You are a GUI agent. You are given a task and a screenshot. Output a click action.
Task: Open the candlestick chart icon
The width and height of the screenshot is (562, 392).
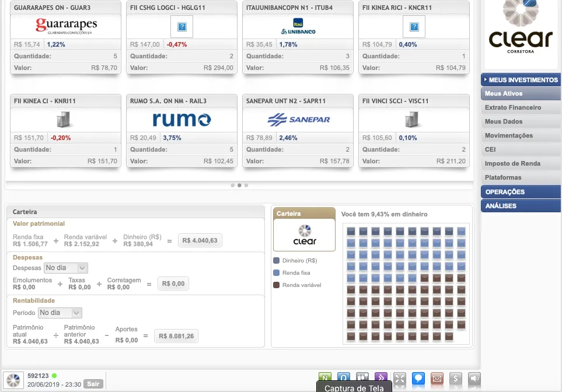[x=362, y=378]
